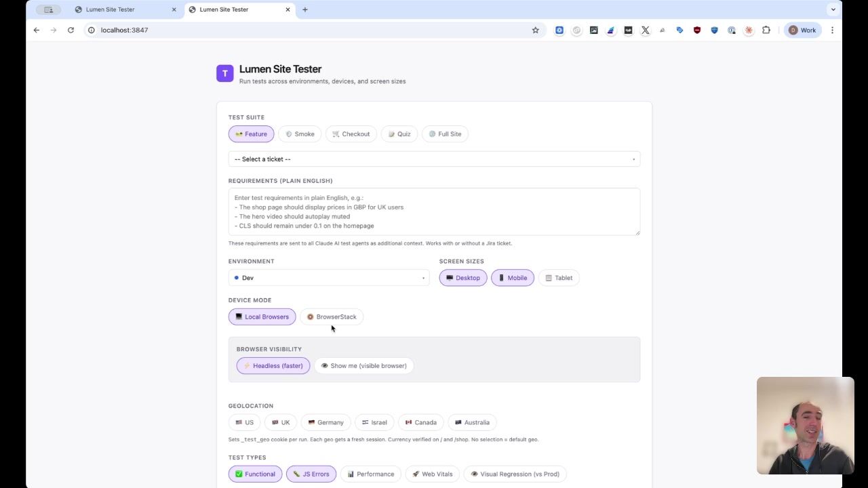Screen dimensions: 868x488
Task: Enable the Tablet screen size
Action: pyautogui.click(x=559, y=278)
